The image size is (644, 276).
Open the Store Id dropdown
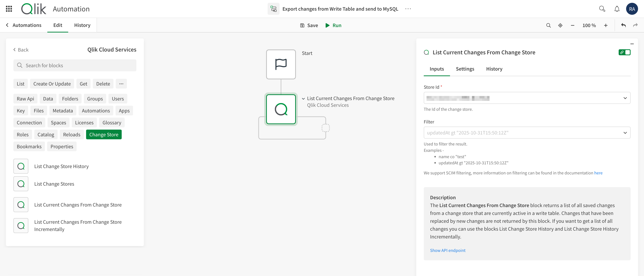[625, 98]
